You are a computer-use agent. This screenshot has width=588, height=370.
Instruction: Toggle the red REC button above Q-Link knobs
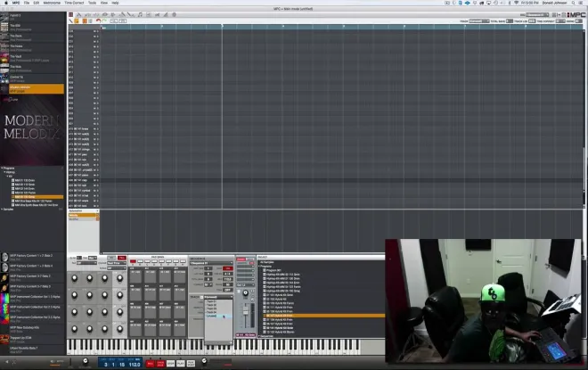point(122,259)
